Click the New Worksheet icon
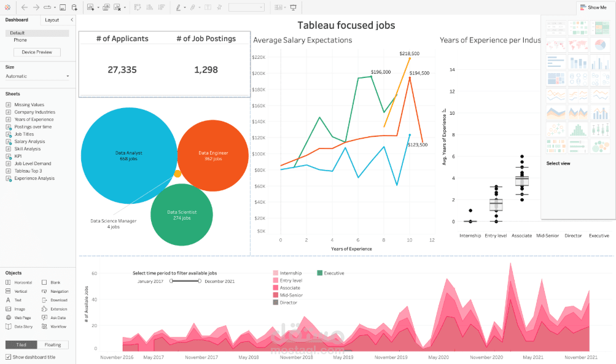 [x=91, y=7]
